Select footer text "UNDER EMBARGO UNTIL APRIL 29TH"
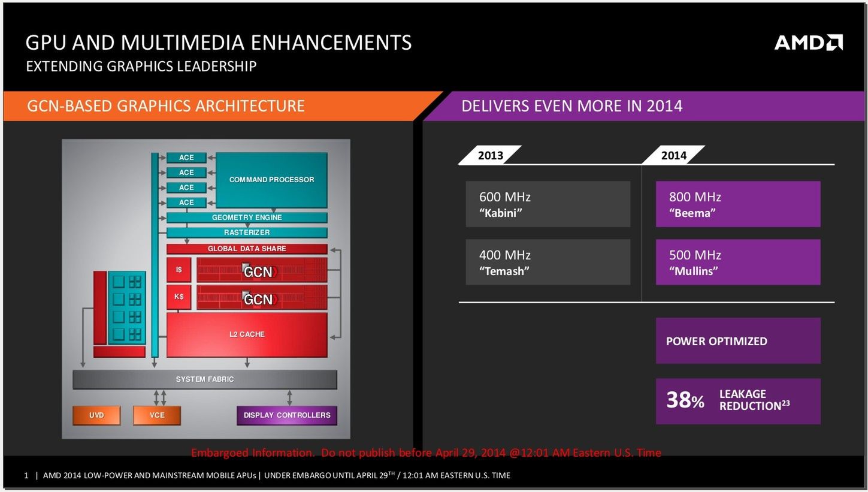The image size is (868, 492). [x=329, y=476]
